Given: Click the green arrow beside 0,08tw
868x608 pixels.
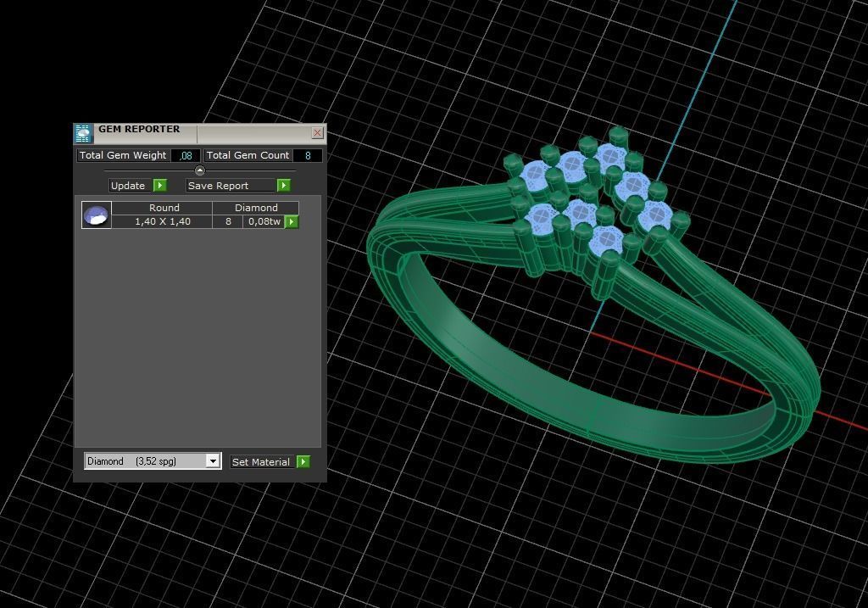Looking at the screenshot, I should pyautogui.click(x=292, y=221).
